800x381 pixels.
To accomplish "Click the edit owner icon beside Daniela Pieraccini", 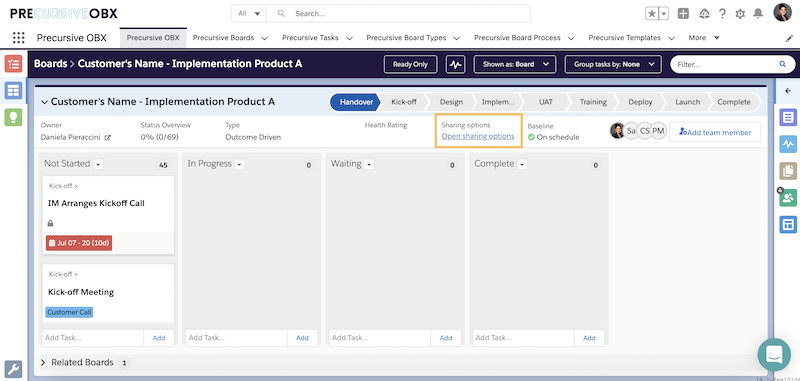I will pyautogui.click(x=108, y=138).
